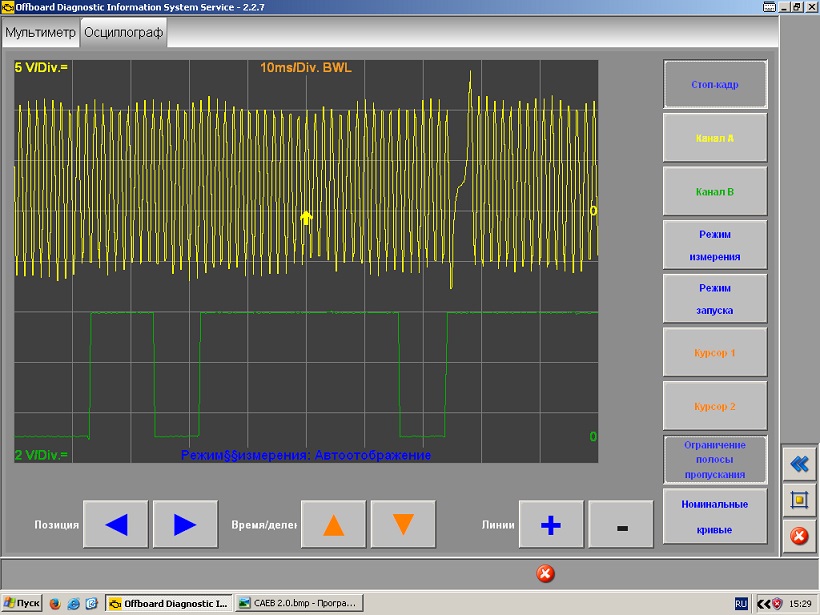Toggle Канал B channel

pyautogui.click(x=715, y=191)
